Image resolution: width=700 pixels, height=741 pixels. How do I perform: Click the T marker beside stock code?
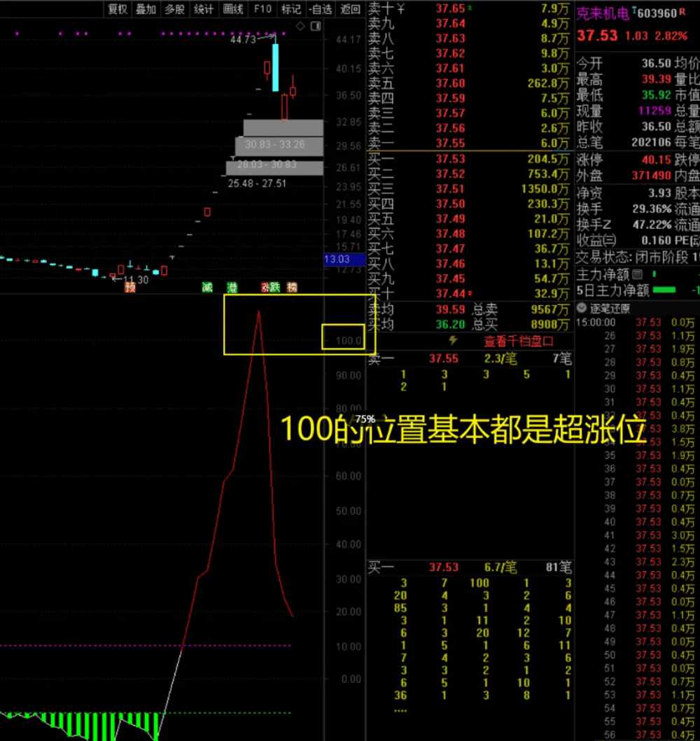634,10
